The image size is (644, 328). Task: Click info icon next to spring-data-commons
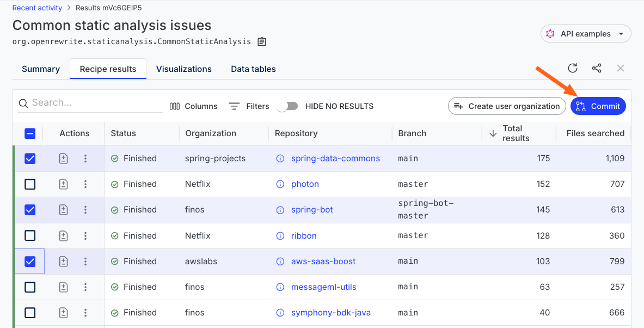pos(280,158)
